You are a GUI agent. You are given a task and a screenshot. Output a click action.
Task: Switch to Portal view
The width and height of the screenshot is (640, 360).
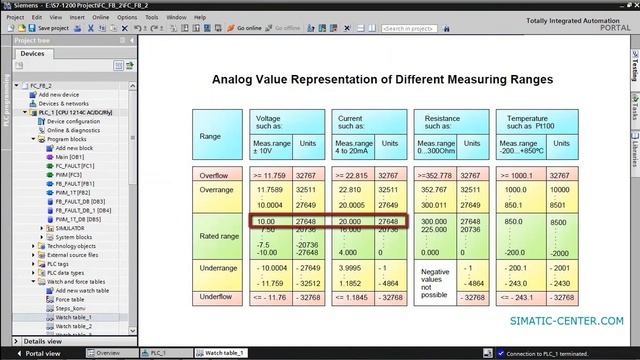[x=39, y=353]
